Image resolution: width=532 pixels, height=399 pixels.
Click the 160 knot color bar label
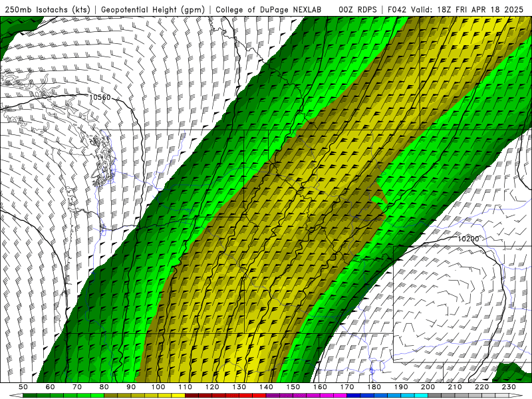320,387
